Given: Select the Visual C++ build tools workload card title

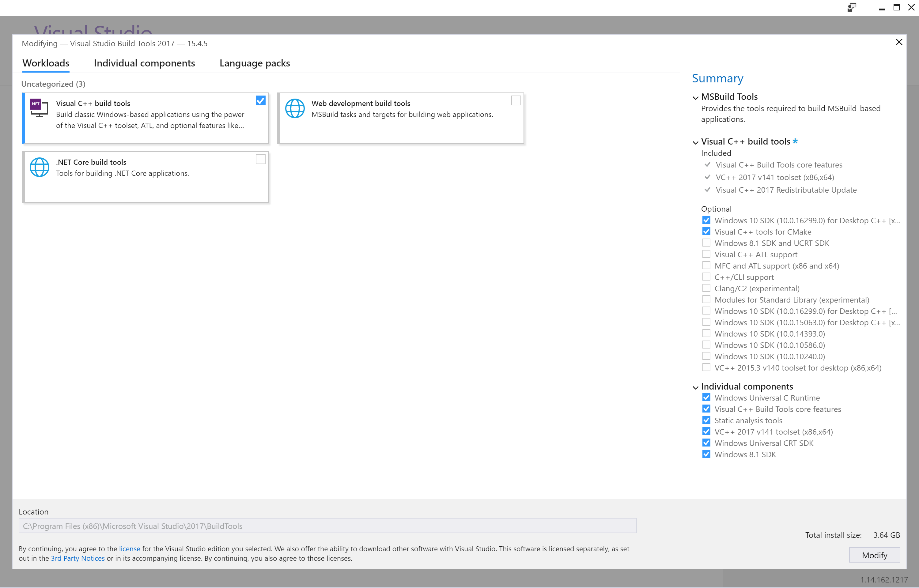Looking at the screenshot, I should [93, 103].
